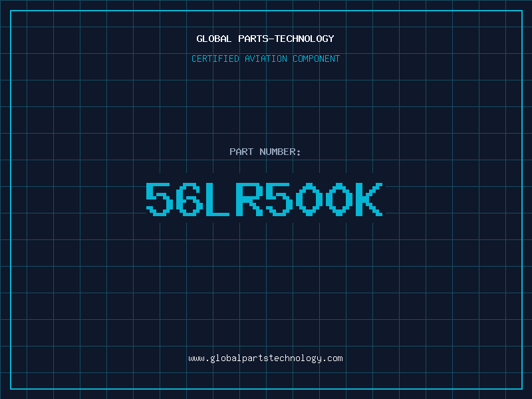Select the CERTIFIED AVIATION COMPONENT subtitle
This screenshot has width=532, height=399.
(x=265, y=59)
